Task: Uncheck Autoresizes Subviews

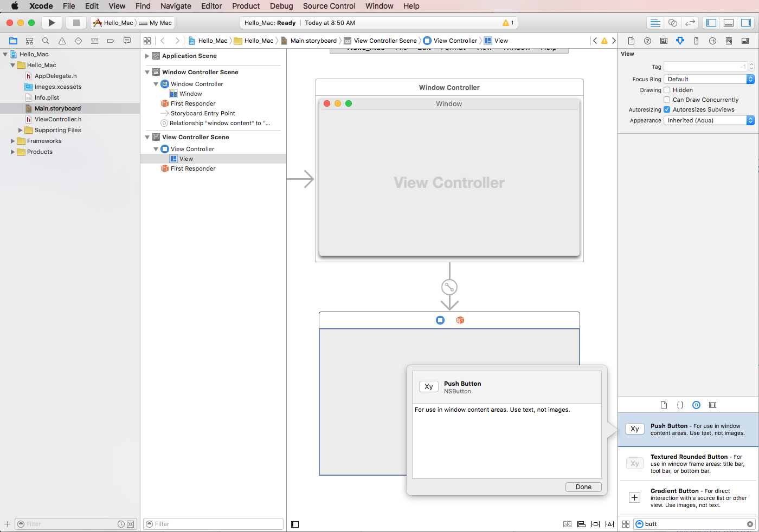Action: [666, 109]
